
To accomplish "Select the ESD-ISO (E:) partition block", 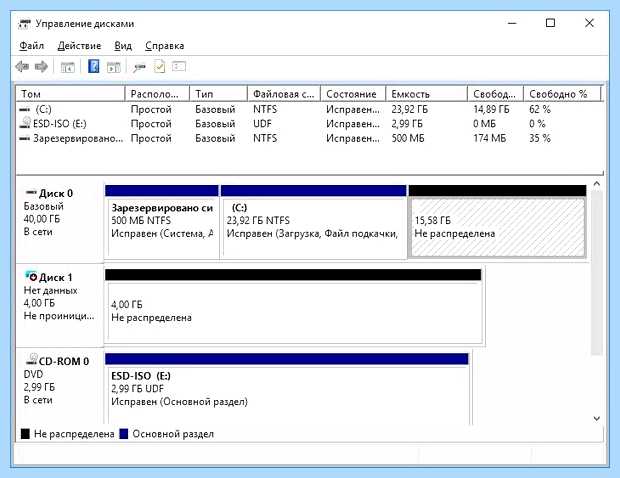I will pos(287,389).
